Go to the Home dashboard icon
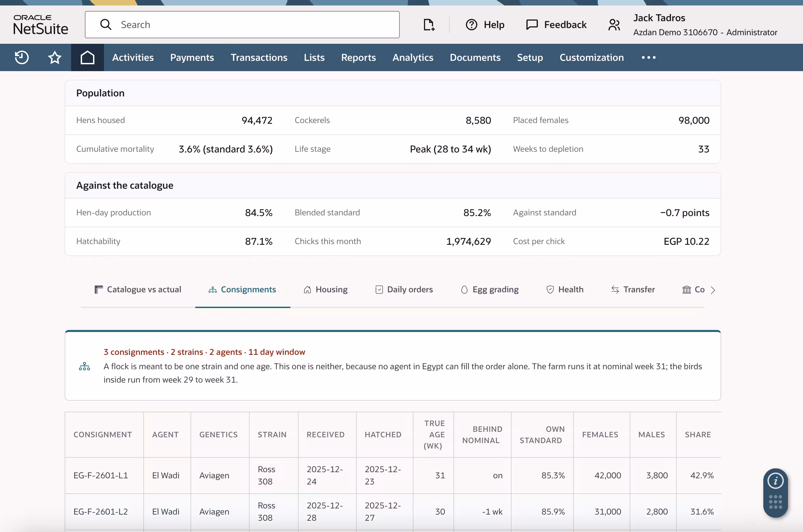Image resolution: width=803 pixels, height=532 pixels. (88, 57)
